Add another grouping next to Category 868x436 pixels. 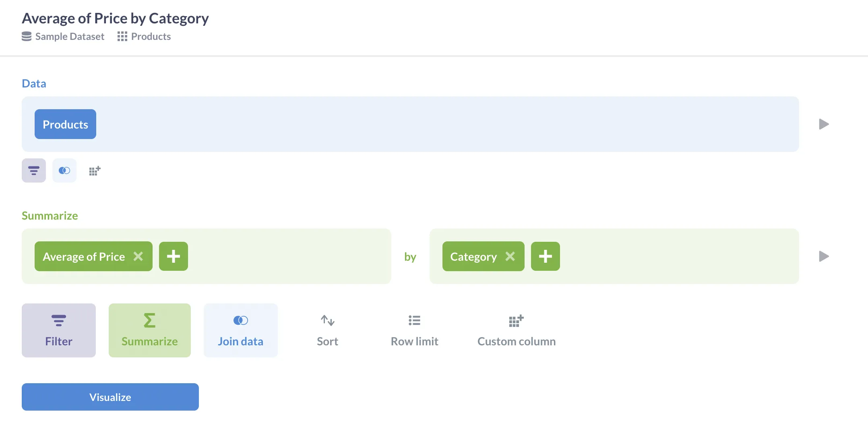pos(546,256)
